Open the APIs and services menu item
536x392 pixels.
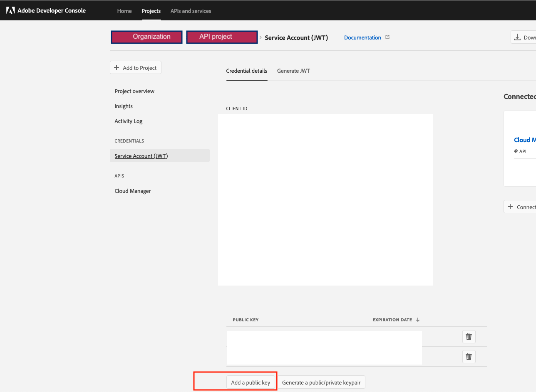coord(191,11)
